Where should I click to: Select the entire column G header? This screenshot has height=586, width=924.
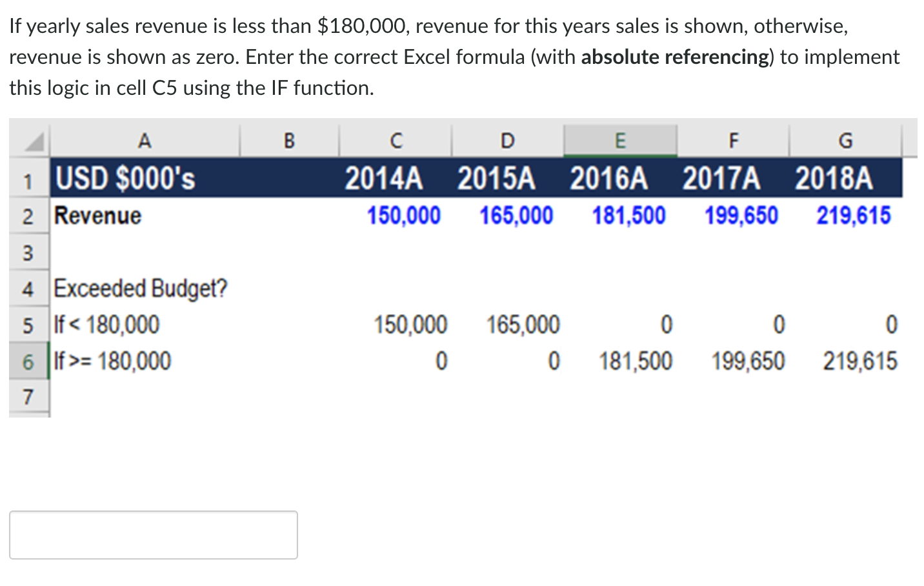click(x=845, y=139)
